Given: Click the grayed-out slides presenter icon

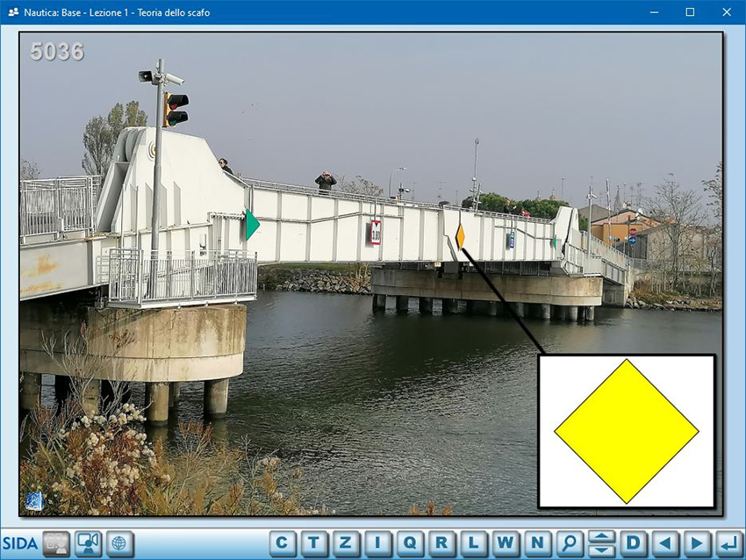Looking at the screenshot, I should click(x=56, y=543).
